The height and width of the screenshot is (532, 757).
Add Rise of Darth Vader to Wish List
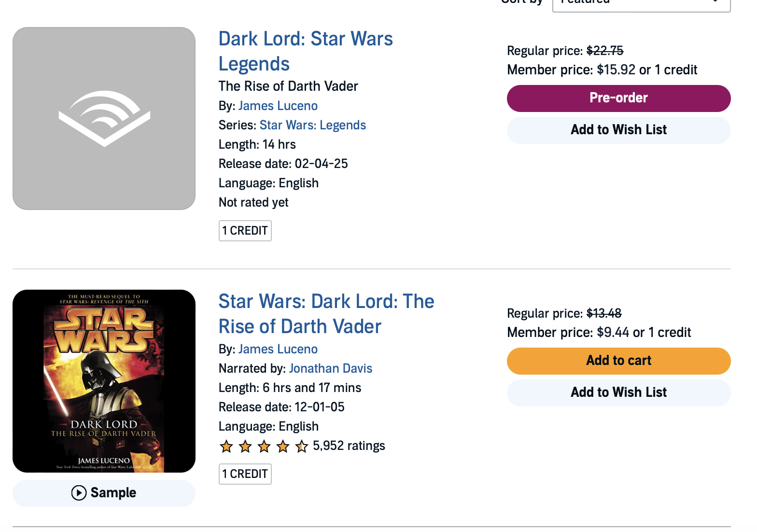pos(618,392)
